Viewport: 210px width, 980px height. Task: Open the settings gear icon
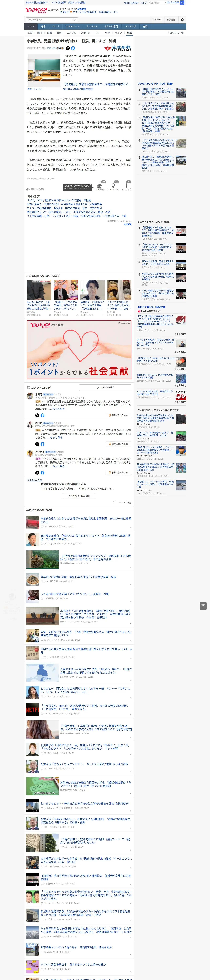(x=182, y=20)
